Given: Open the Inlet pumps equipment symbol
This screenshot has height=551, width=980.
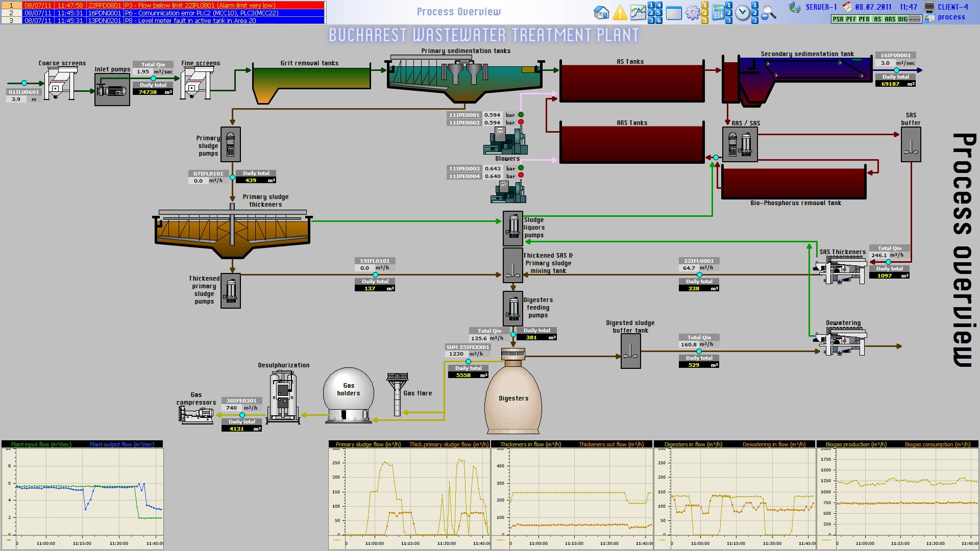Looking at the screenshot, I should click(112, 90).
